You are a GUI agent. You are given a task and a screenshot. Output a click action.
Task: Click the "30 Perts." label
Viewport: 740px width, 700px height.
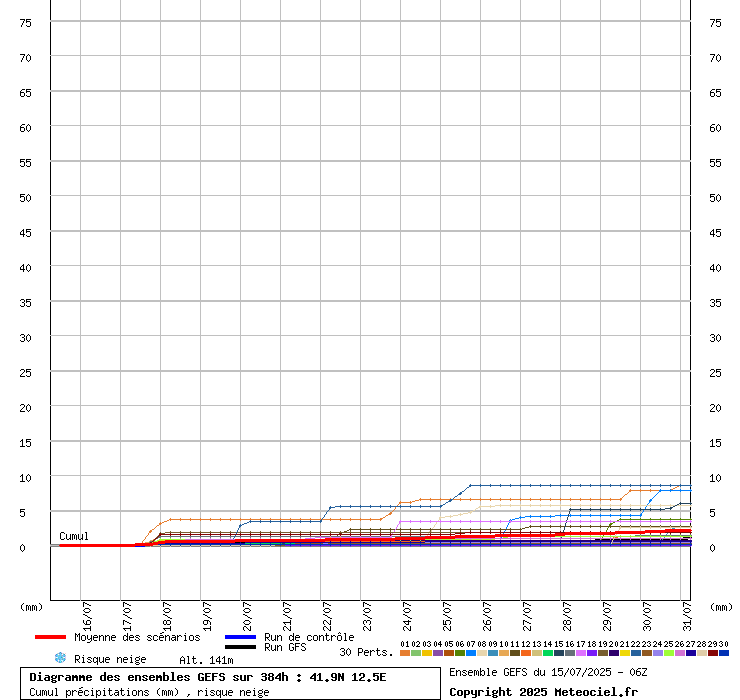(366, 652)
